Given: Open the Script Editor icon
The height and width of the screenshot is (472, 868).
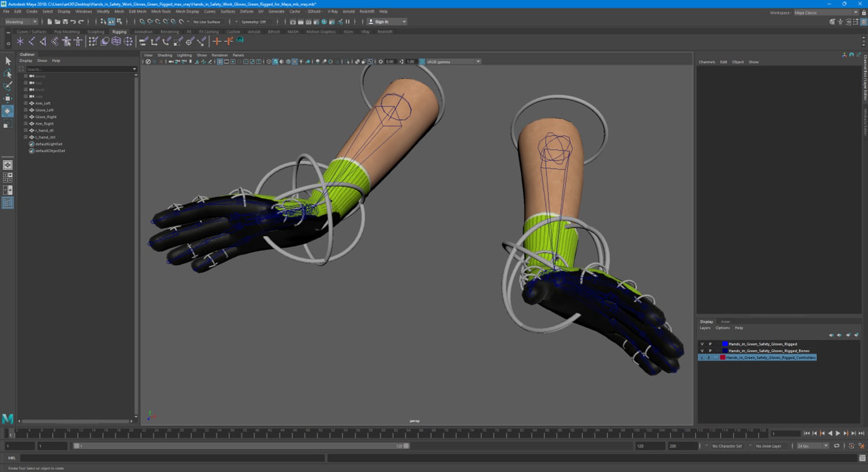Looking at the screenshot, I should tap(862, 458).
